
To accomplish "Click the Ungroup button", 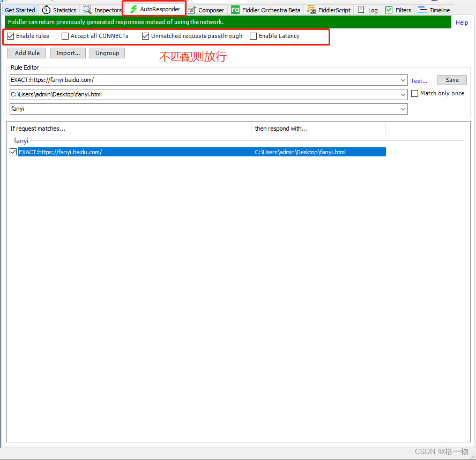I will (107, 53).
